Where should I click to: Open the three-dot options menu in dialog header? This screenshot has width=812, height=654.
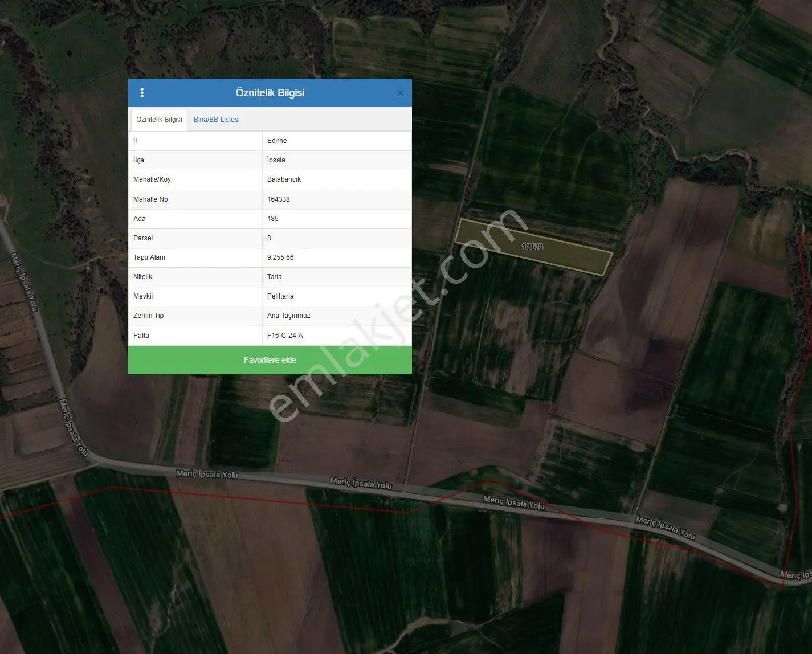coord(142,93)
